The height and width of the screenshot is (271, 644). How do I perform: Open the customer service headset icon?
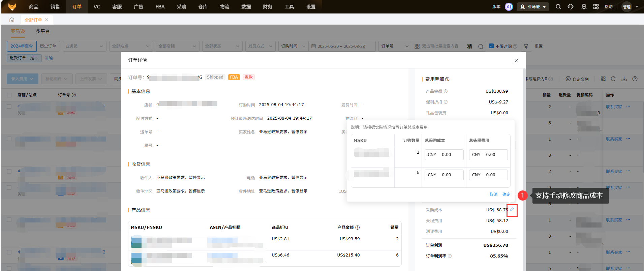(571, 7)
